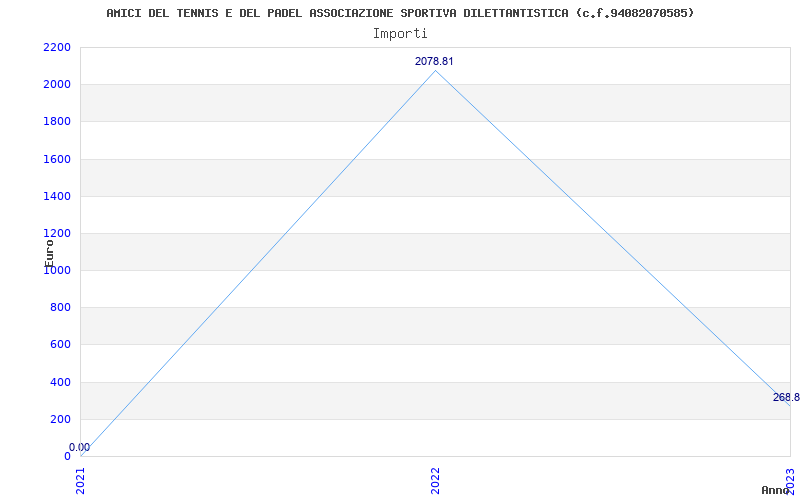The width and height of the screenshot is (800, 500).
Task: Select the 2078.81 data label
Action: pos(434,61)
